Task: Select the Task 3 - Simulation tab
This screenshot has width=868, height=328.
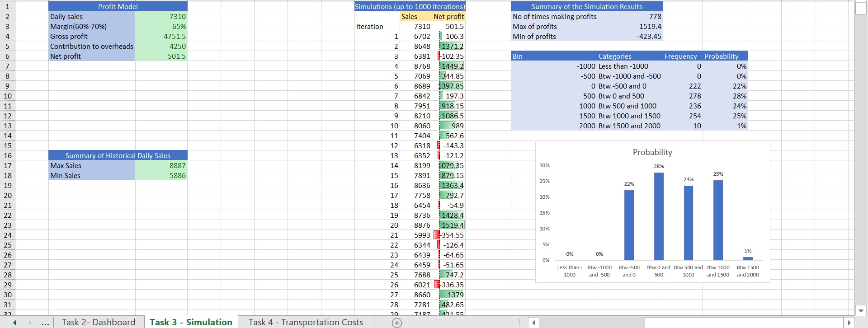Action: tap(191, 322)
